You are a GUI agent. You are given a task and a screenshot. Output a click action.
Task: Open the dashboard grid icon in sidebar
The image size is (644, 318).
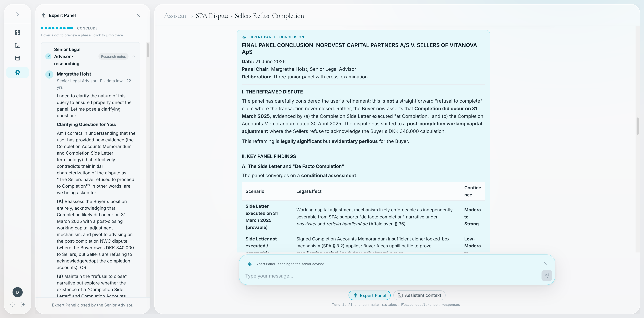[x=17, y=33]
